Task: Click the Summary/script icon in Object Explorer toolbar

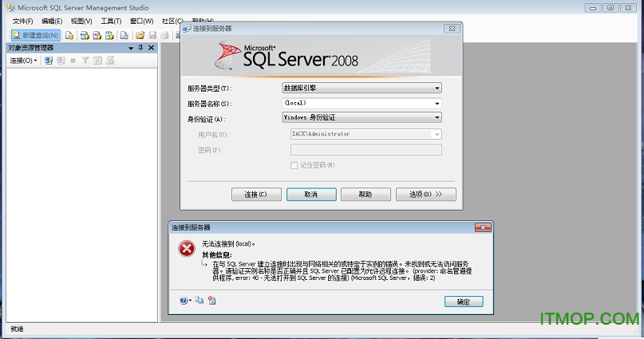Action: [x=109, y=61]
